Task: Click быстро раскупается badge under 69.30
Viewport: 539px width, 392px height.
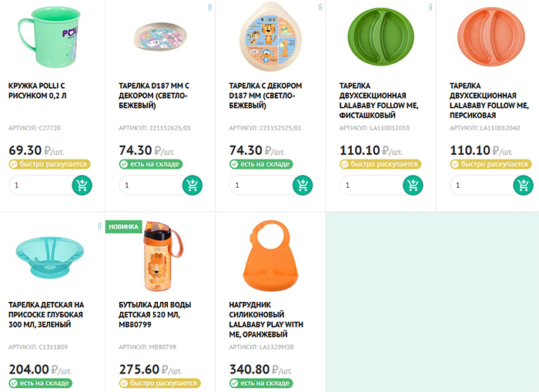Action: 49,164
